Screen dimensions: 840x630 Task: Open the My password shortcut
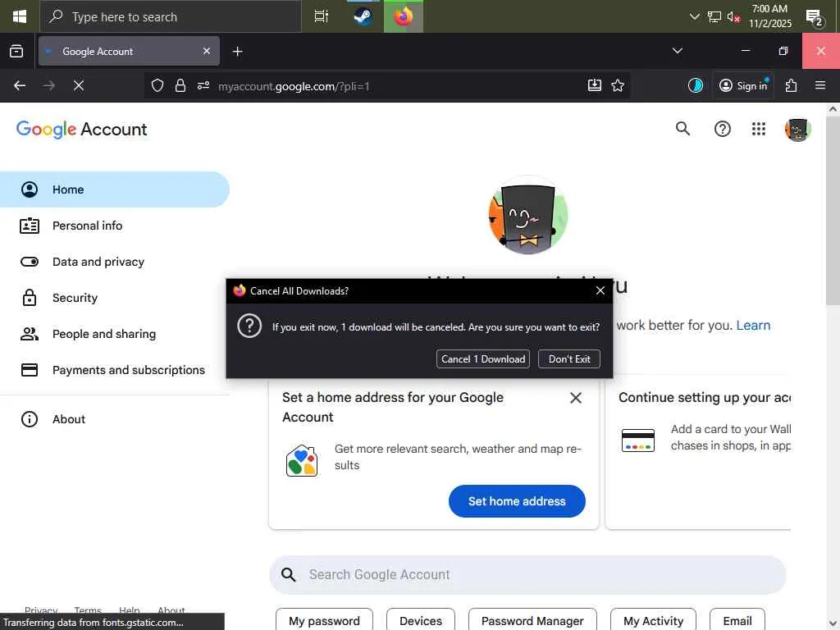pyautogui.click(x=324, y=620)
